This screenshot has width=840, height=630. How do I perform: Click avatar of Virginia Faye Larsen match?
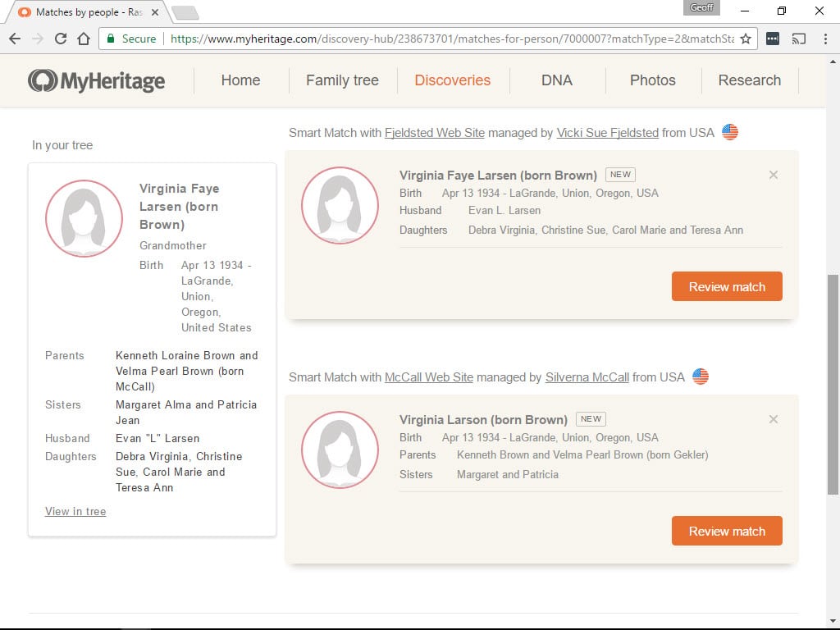pos(340,205)
